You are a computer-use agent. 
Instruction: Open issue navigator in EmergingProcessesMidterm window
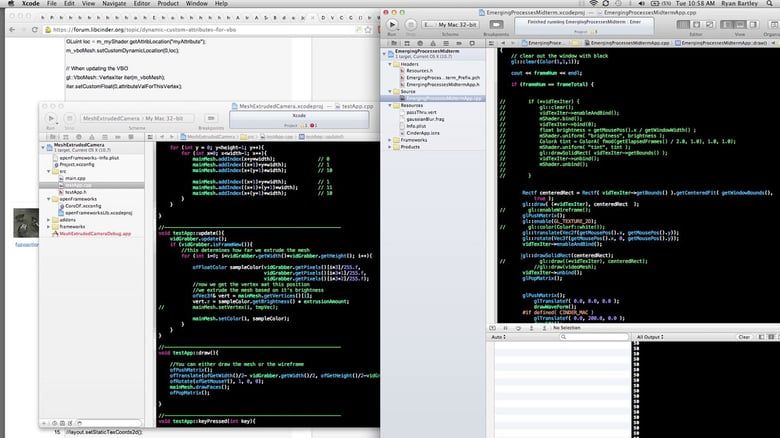(x=433, y=43)
